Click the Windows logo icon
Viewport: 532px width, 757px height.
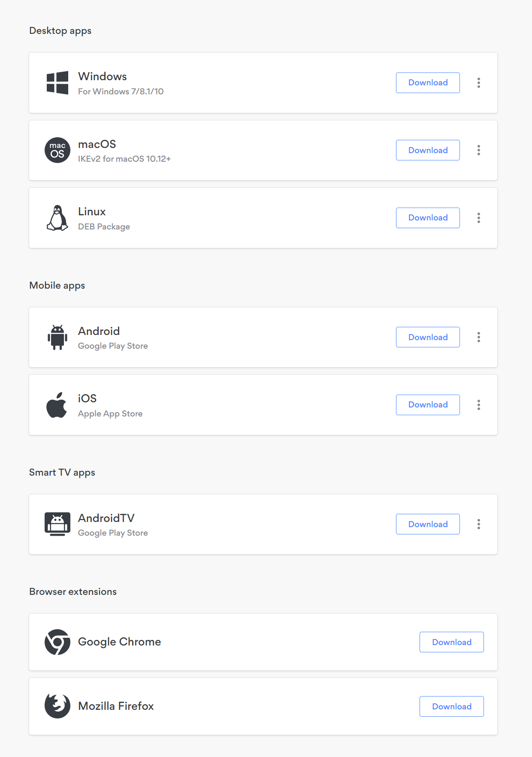click(57, 83)
